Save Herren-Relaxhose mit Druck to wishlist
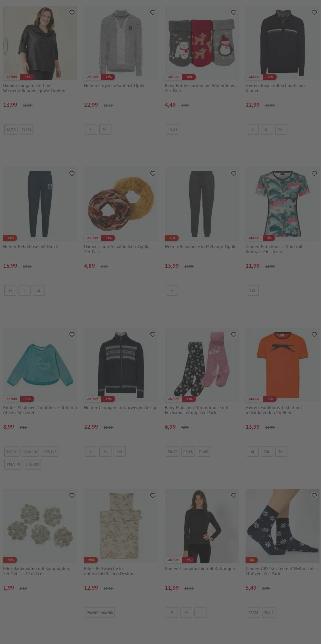 pyautogui.click(x=72, y=174)
